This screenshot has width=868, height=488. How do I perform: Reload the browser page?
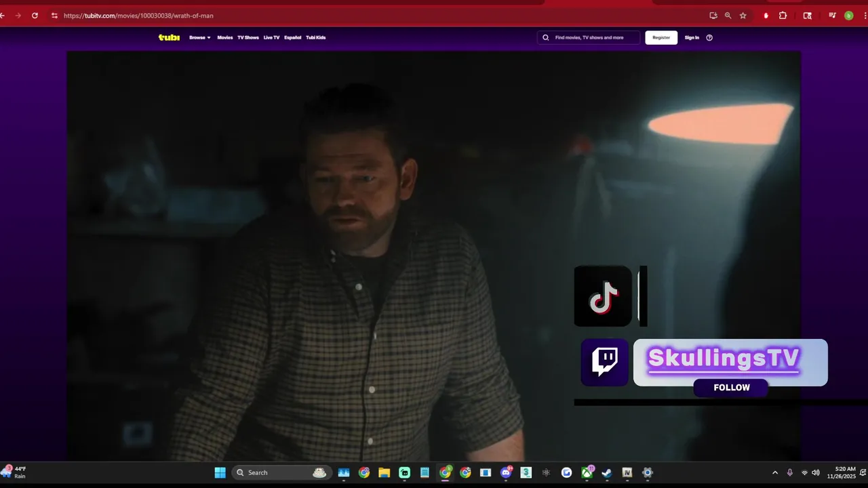tap(35, 15)
